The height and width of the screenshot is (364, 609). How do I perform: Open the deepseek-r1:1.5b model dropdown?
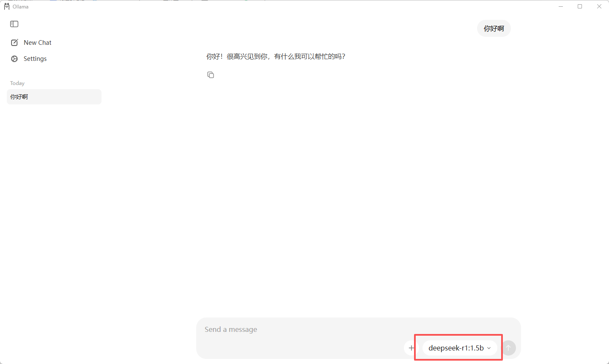point(460,348)
